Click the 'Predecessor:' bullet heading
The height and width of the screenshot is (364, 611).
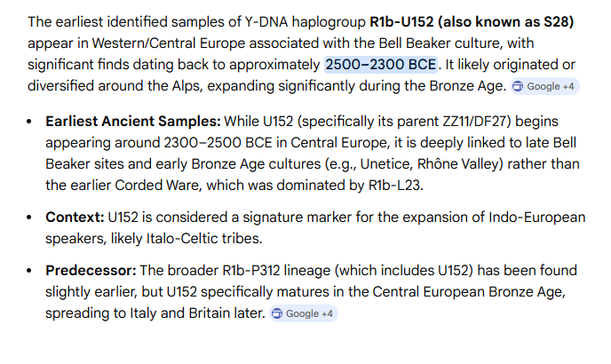click(90, 270)
